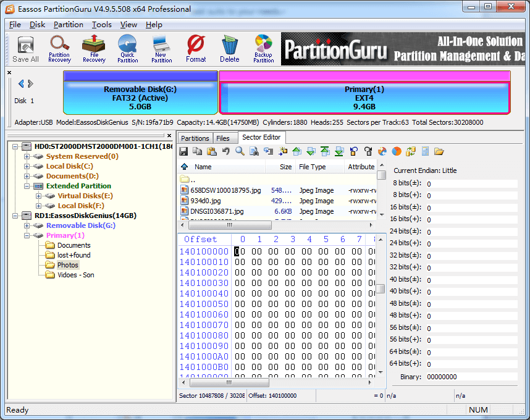Start the Quick Partition tool
Image resolution: width=530 pixels, height=420 pixels.
coord(127,49)
